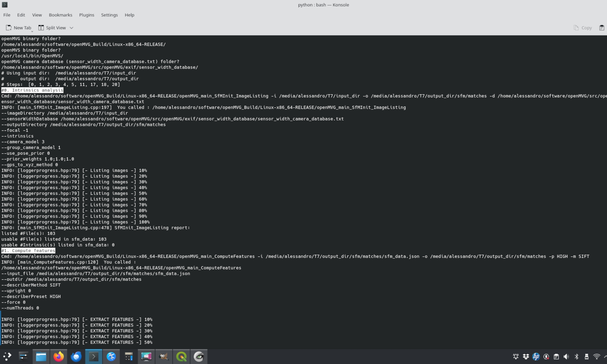Viewport: 607px width, 364px height.
Task: Open the clipboard tray icon
Action: tap(556, 356)
